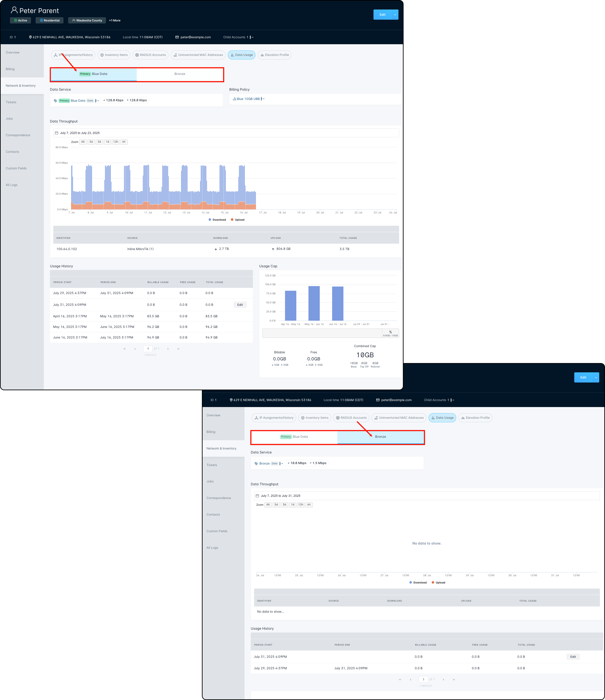605x700 pixels.
Task: Select IP Assignments/History pill in bottom window
Action: [274, 418]
